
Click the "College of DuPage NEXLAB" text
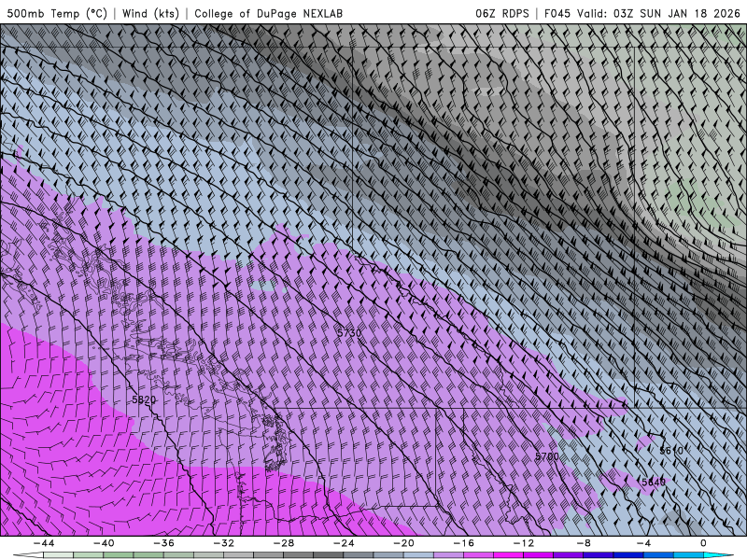[x=268, y=13]
